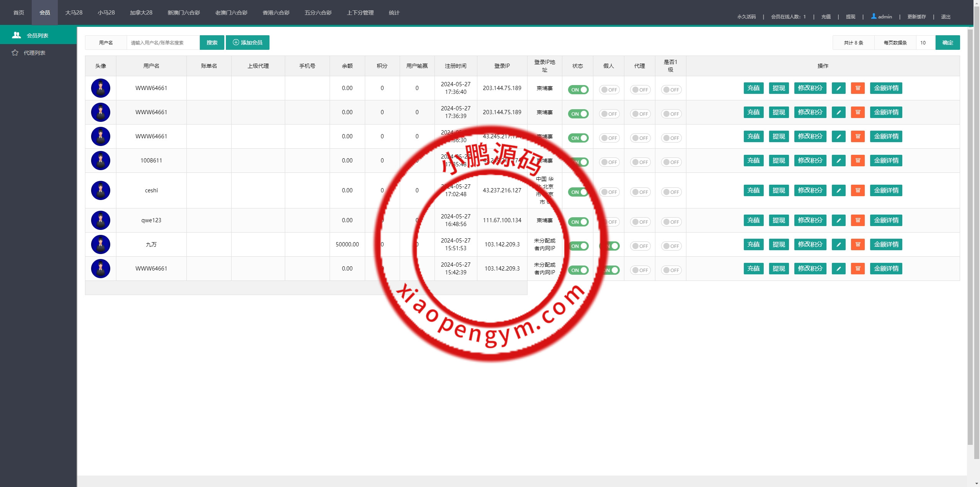Click 金额详情 button for user 九万
Image resolution: width=980 pixels, height=487 pixels.
(x=886, y=244)
